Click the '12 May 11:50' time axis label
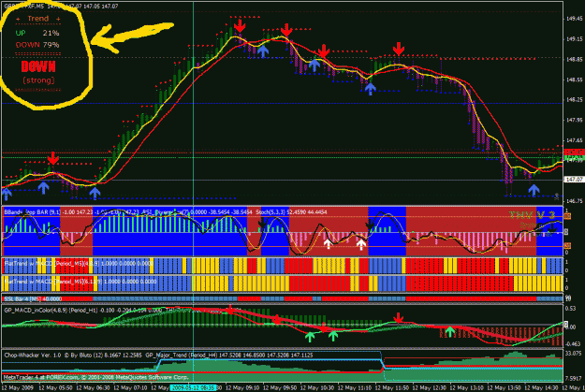 [392, 388]
